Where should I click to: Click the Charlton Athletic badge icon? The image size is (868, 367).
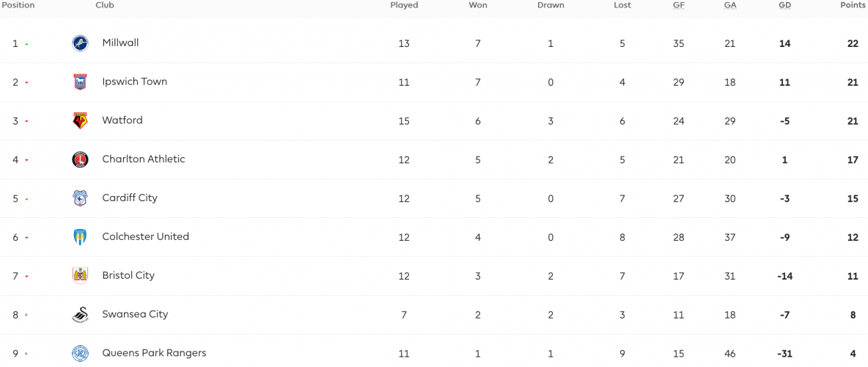pyautogui.click(x=80, y=160)
